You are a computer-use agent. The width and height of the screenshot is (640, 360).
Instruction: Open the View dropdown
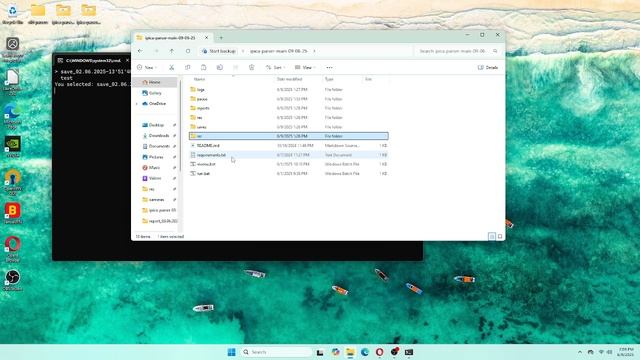click(x=305, y=67)
